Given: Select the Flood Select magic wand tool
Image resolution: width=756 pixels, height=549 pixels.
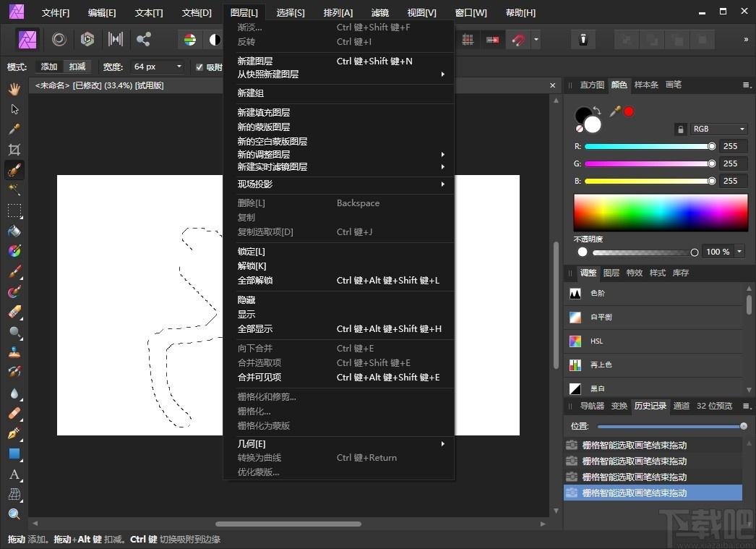Looking at the screenshot, I should click(14, 190).
